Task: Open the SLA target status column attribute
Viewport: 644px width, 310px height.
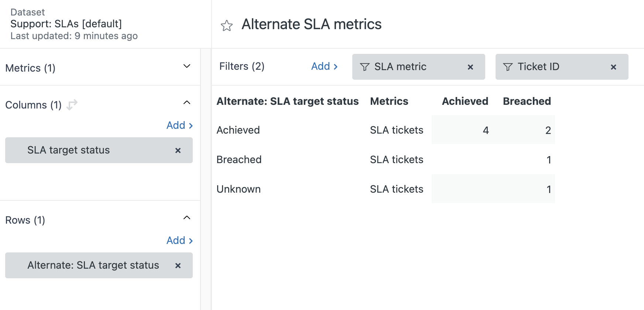Action: click(x=69, y=150)
